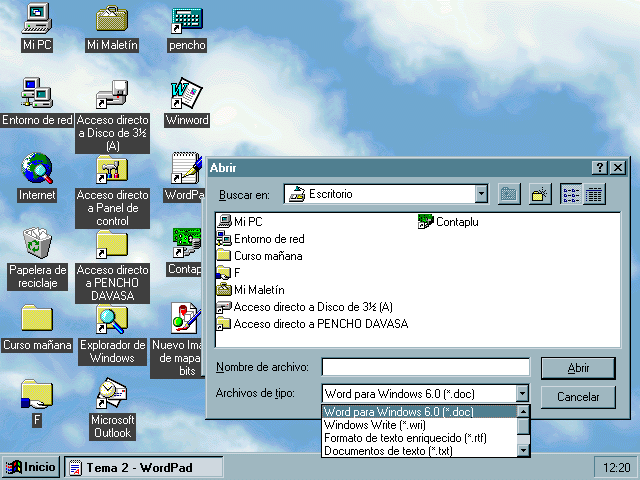Image resolution: width=640 pixels, height=480 pixels.
Task: Open the Inicio start menu
Action: [x=31, y=467]
